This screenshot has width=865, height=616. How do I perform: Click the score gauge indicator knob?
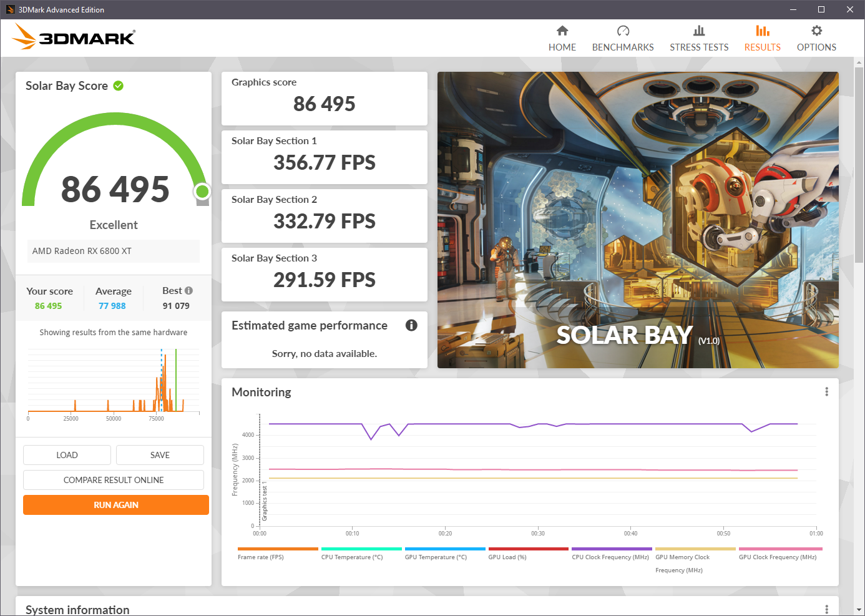[x=202, y=192]
